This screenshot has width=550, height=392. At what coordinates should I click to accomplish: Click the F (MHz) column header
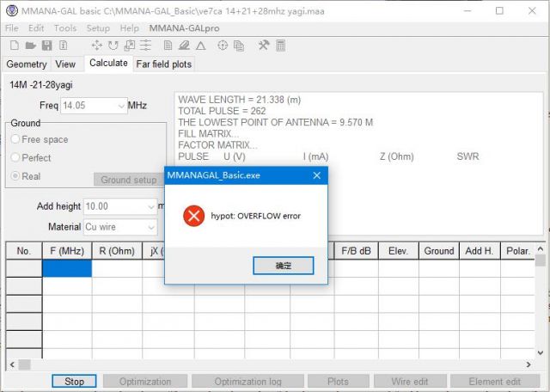(x=67, y=251)
